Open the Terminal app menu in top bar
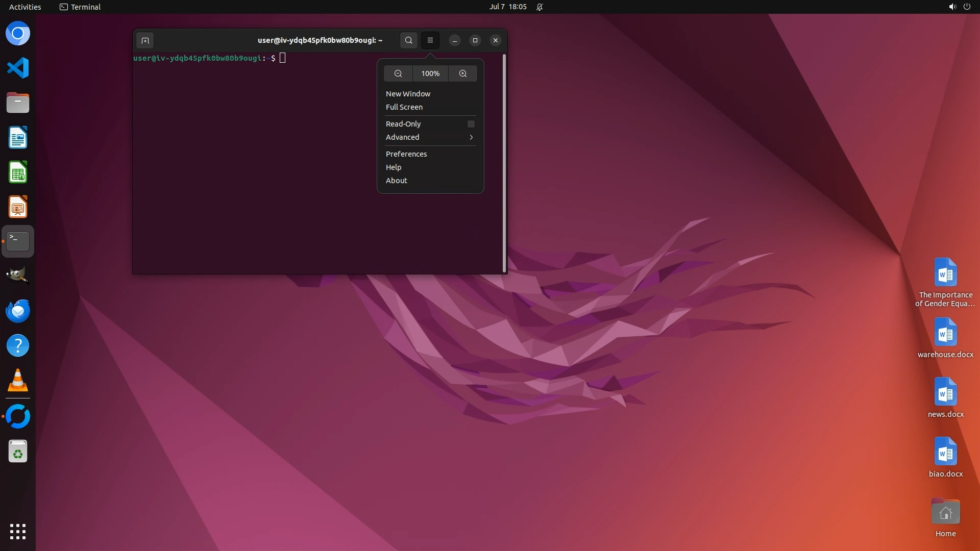The height and width of the screenshot is (551, 980). click(80, 7)
